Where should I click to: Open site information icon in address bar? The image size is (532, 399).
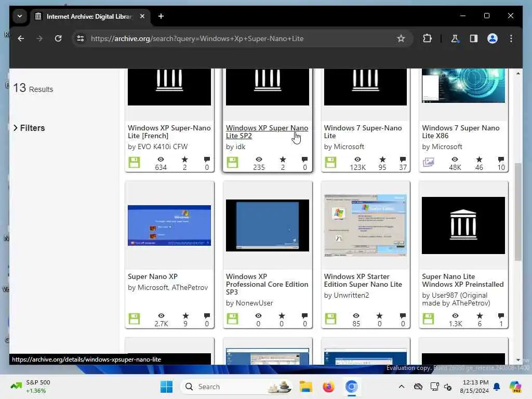pyautogui.click(x=81, y=38)
